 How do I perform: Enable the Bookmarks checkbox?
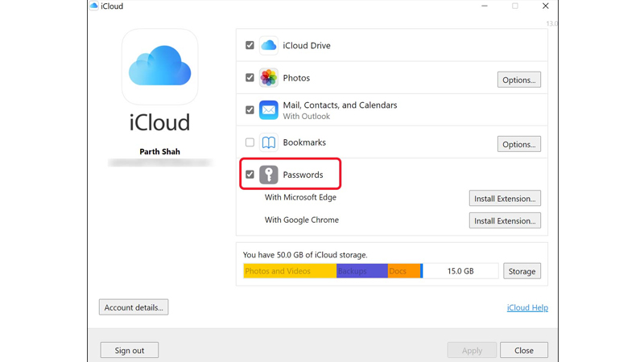[250, 142]
